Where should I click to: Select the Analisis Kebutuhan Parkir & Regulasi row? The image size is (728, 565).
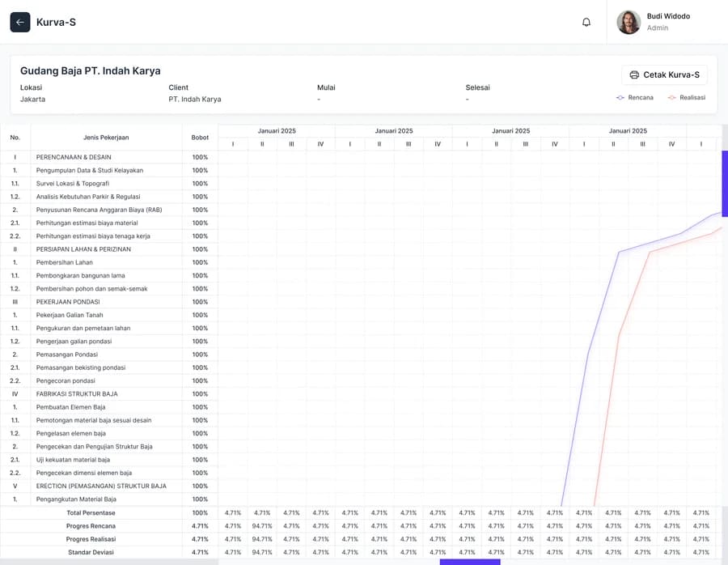(109, 197)
